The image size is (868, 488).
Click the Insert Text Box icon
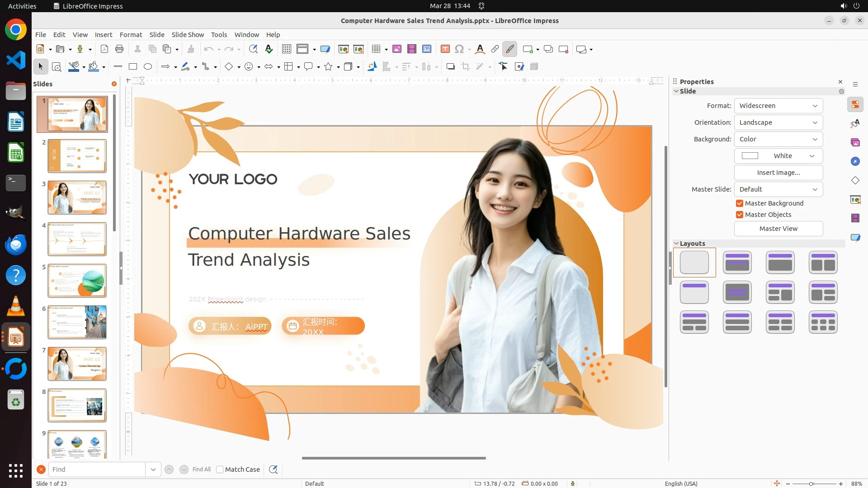coord(445,49)
